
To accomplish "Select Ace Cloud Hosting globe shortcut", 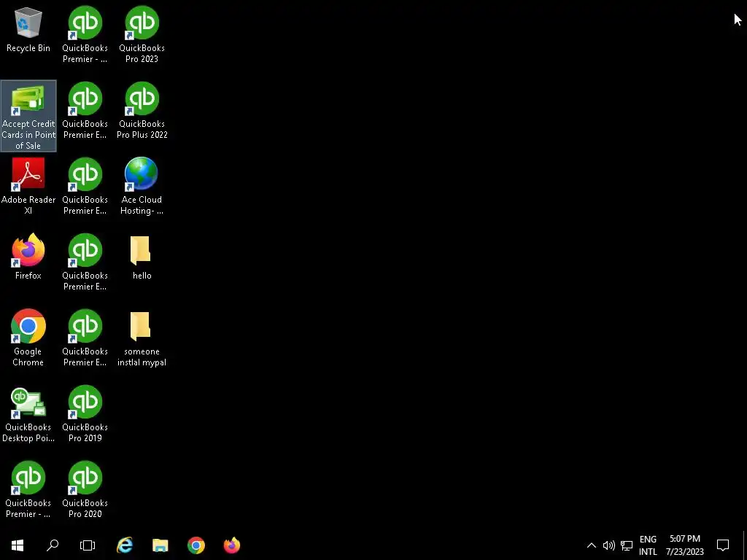I will [x=142, y=186].
